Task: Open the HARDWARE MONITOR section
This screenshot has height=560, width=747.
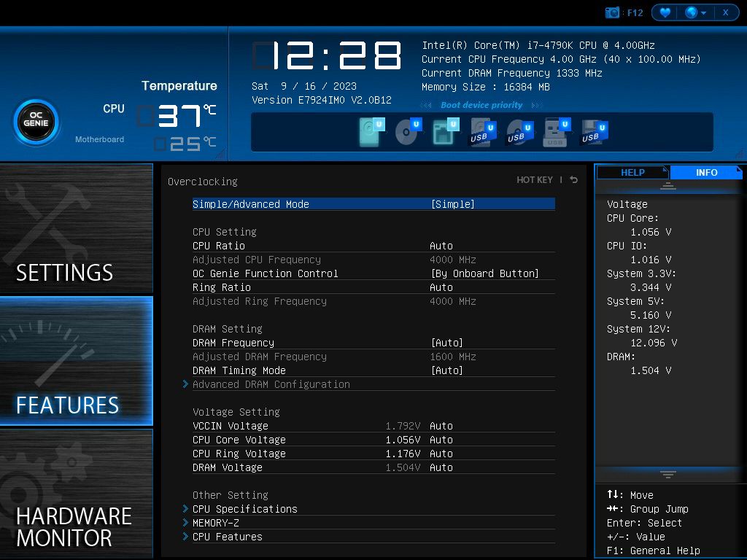Action: pos(76,494)
